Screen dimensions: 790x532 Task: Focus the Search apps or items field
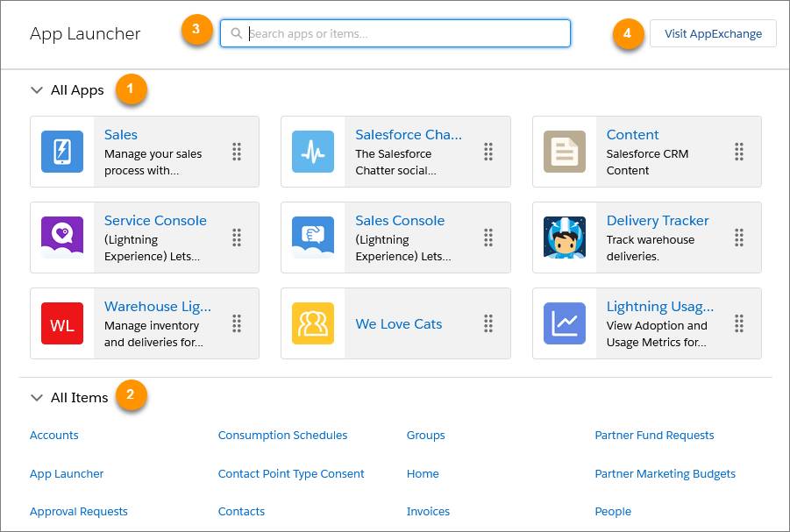(395, 33)
